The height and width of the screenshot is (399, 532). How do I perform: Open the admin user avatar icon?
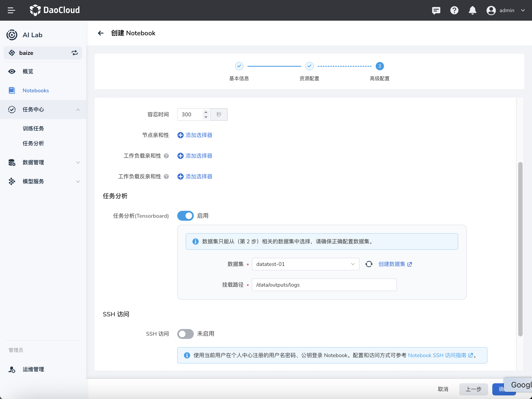point(491,10)
